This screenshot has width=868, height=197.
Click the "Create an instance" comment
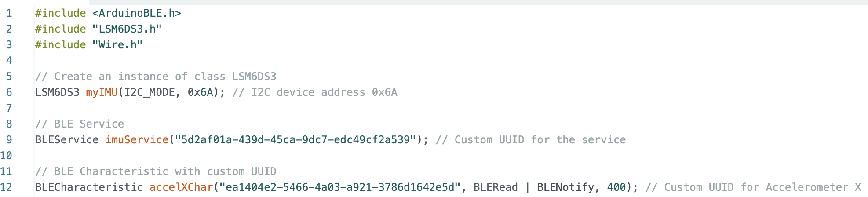click(156, 77)
